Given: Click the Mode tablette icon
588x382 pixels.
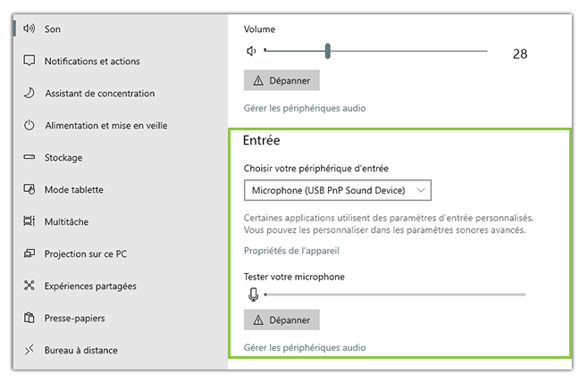Looking at the screenshot, I should 29,189.
